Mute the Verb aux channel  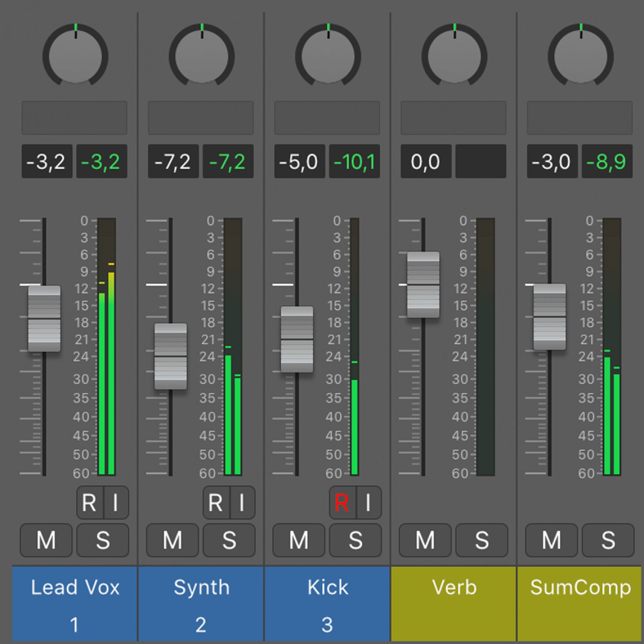coord(425,540)
